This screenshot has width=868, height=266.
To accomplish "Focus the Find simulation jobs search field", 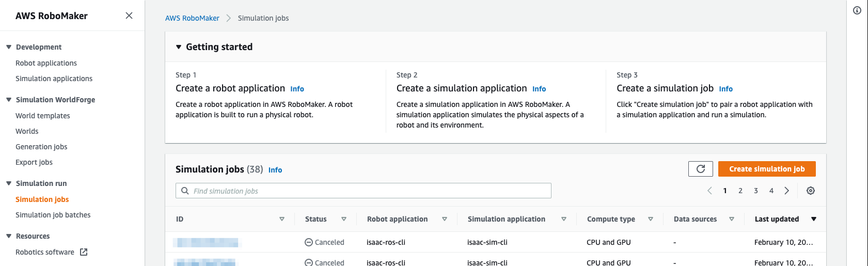I will (364, 191).
